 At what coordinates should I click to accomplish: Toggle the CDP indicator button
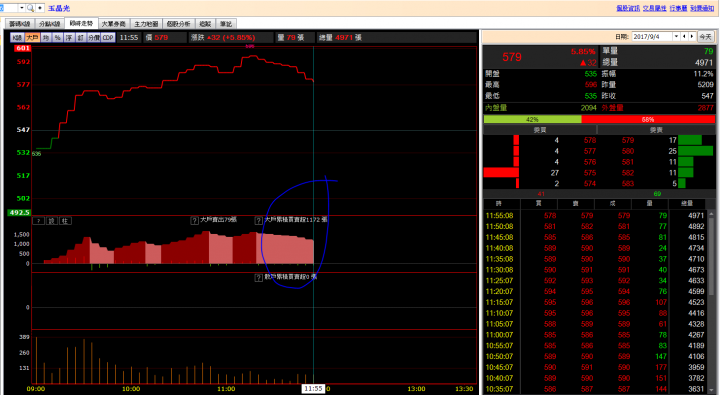108,38
